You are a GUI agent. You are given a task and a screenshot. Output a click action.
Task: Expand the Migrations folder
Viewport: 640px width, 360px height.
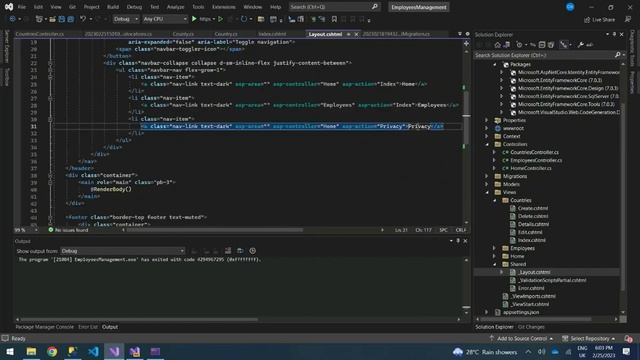click(x=487, y=176)
